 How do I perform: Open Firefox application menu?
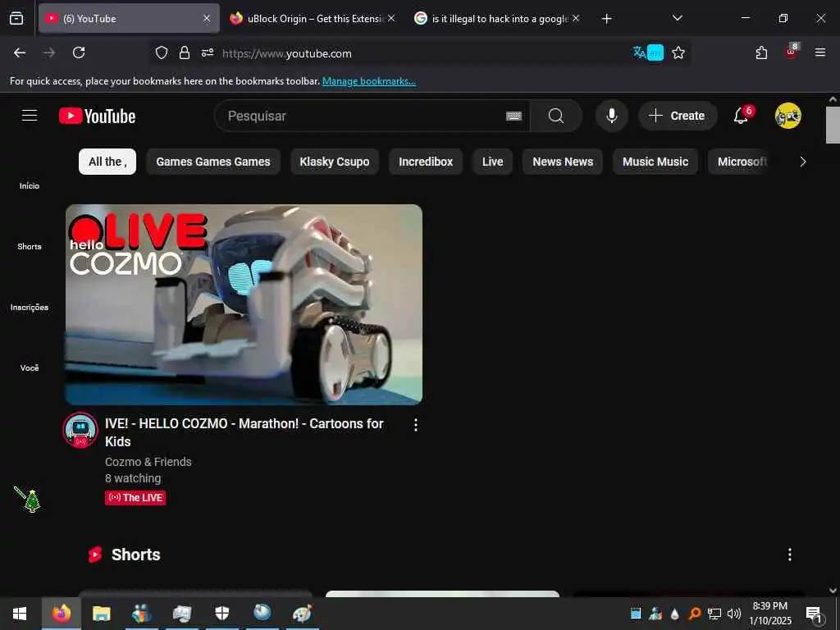tap(820, 52)
